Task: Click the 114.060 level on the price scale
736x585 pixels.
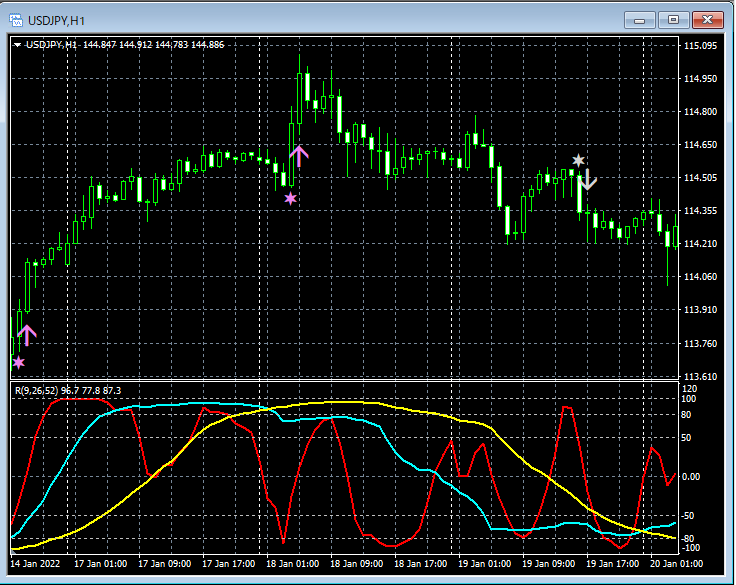Action: pyautogui.click(x=700, y=277)
